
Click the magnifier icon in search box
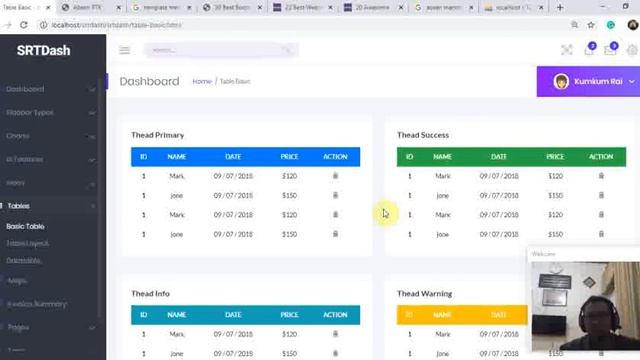click(x=287, y=50)
